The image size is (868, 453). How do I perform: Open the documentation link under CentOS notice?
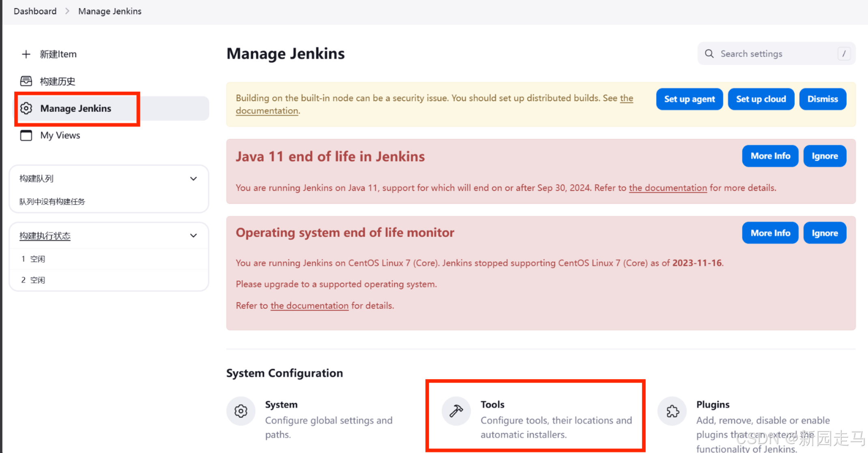click(309, 305)
